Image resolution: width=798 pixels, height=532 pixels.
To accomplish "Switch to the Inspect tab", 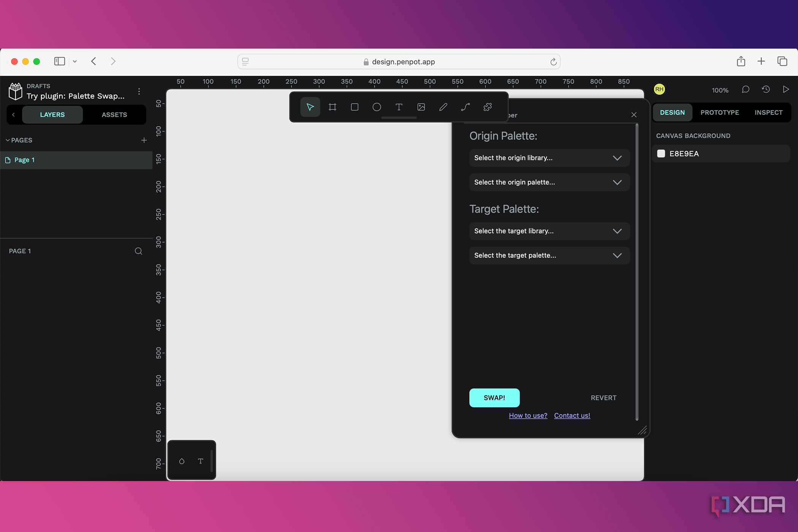I will point(768,112).
